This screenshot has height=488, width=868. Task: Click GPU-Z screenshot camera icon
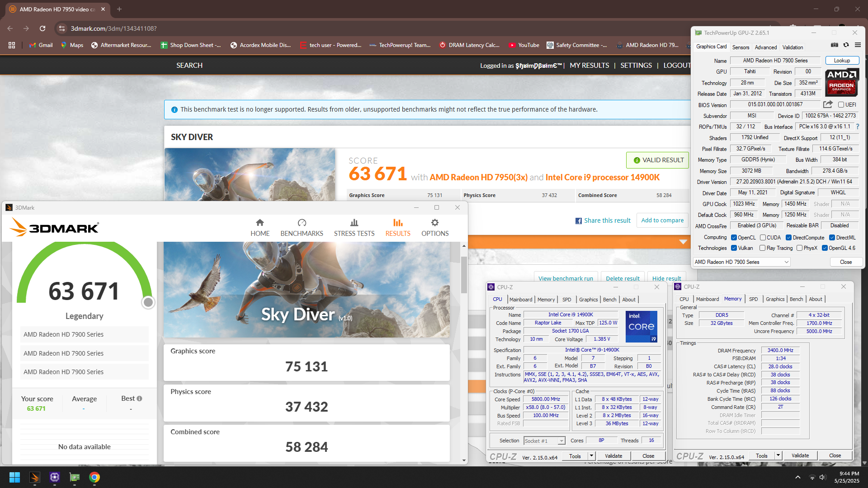click(835, 45)
